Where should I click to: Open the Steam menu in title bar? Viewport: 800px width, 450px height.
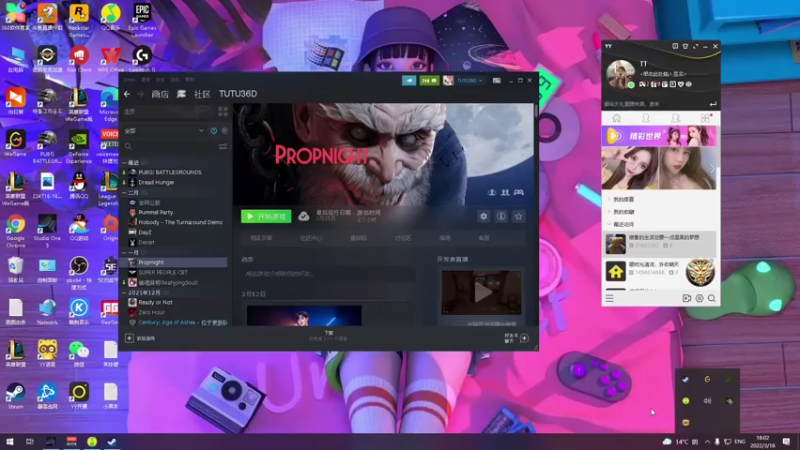(x=129, y=80)
